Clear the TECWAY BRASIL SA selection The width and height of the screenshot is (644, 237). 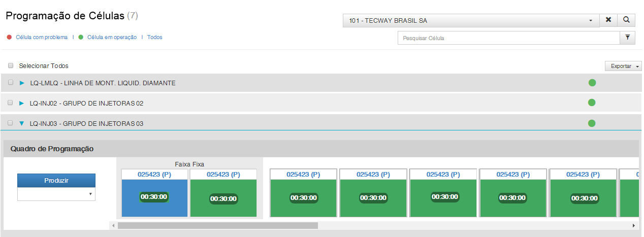(608, 20)
